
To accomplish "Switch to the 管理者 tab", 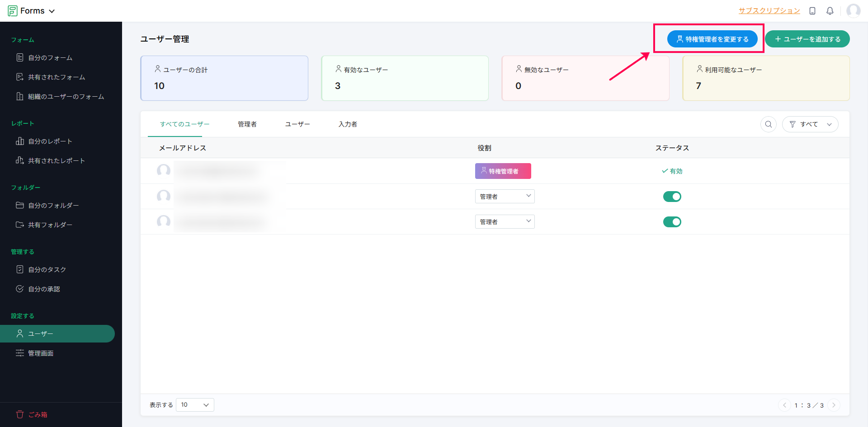I will (247, 124).
